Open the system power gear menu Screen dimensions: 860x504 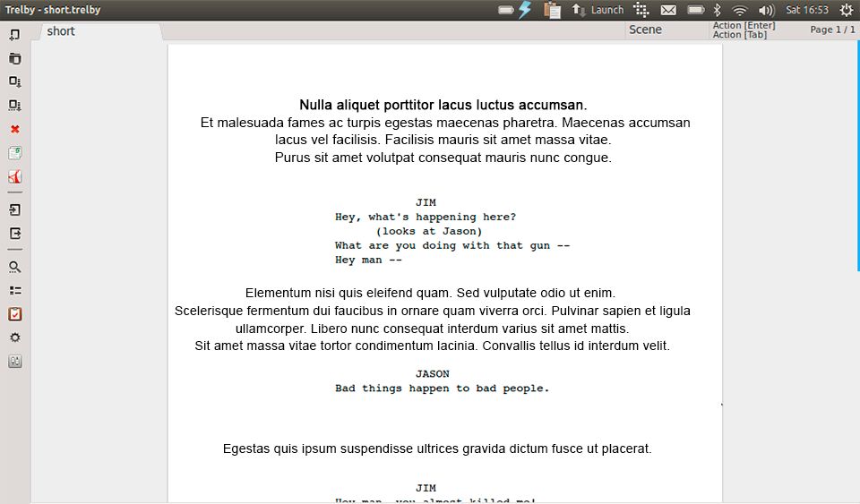point(846,10)
